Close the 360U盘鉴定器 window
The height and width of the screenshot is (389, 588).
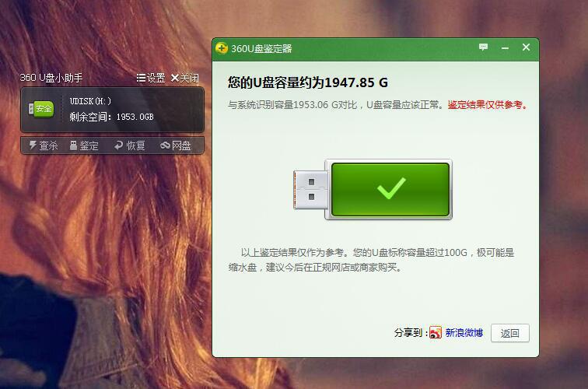526,47
